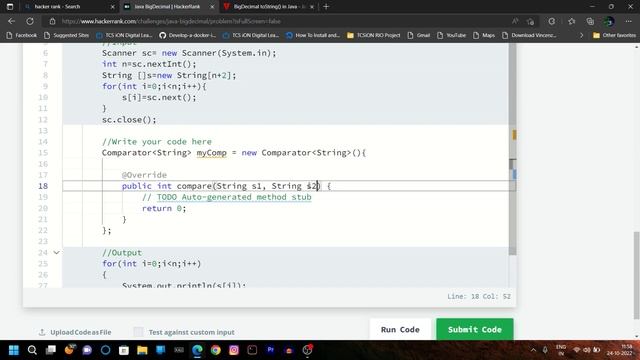Open a new browser tab
Viewport: 640px width, 360px height.
coord(326,7)
